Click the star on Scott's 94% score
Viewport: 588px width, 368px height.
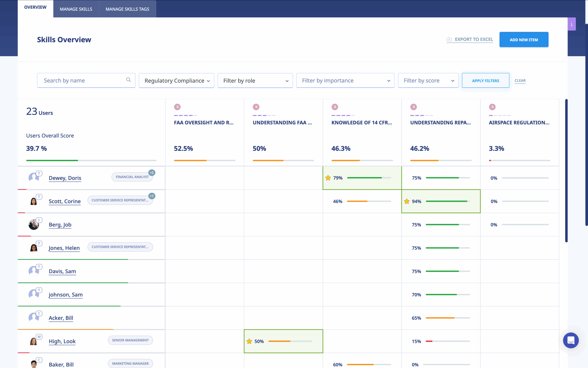407,201
